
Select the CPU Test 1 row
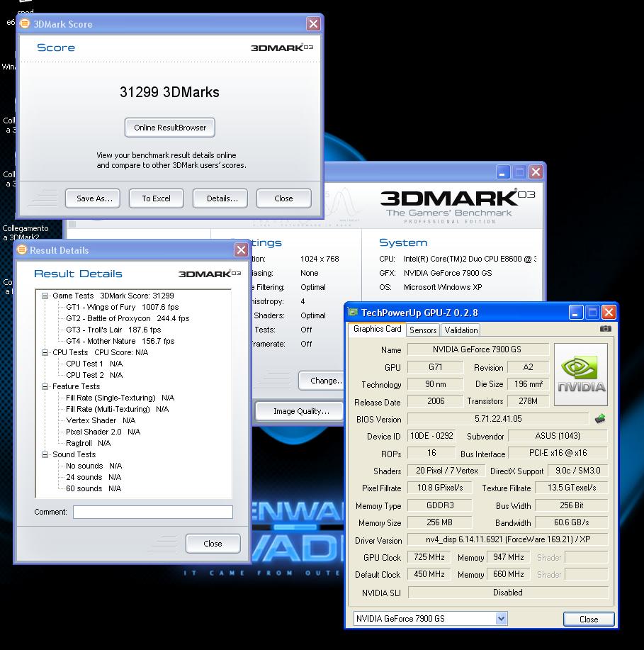click(x=94, y=364)
